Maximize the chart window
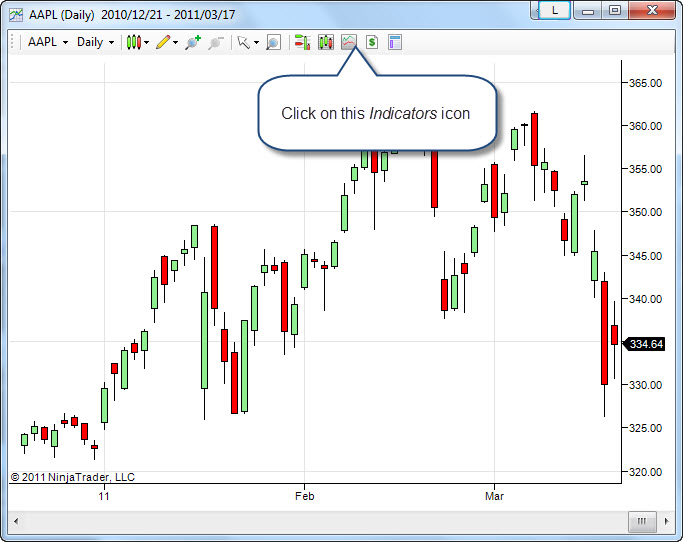683x542 pixels. pos(615,10)
